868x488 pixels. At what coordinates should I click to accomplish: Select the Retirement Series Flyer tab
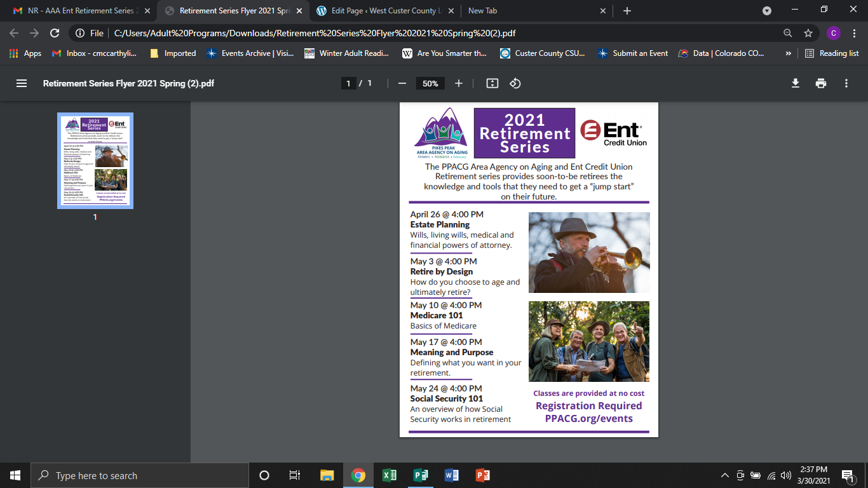tap(233, 11)
